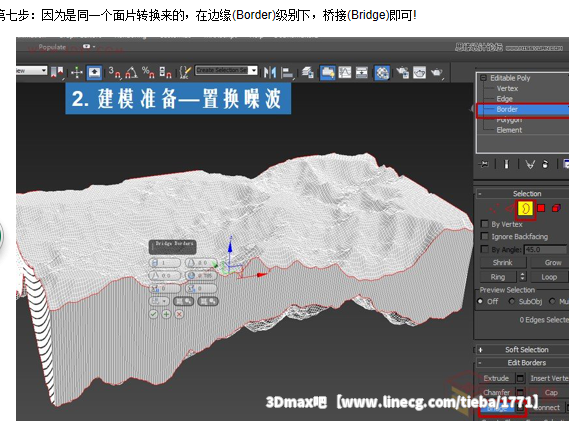
Task: Click the Extrude button
Action: [496, 378]
